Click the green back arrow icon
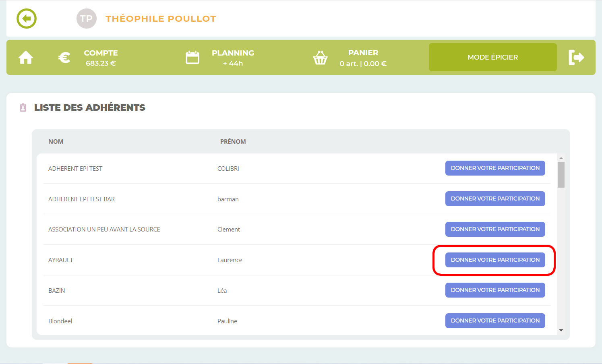The height and width of the screenshot is (364, 602). 27,19
